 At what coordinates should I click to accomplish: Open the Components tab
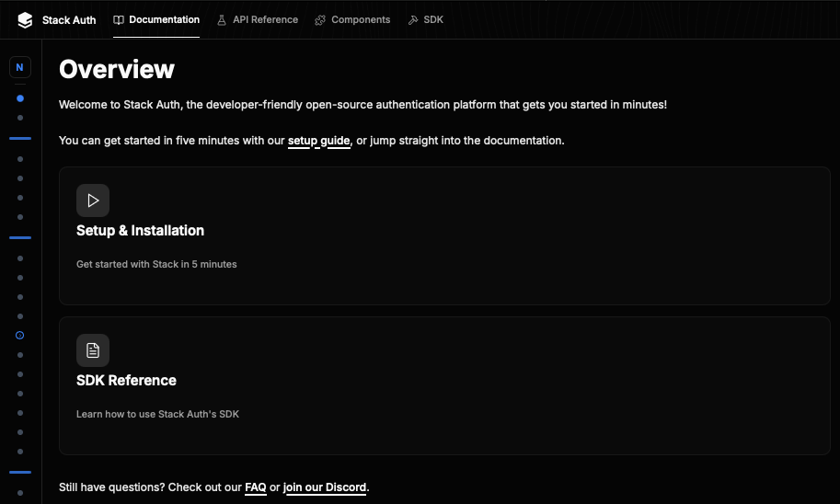(x=352, y=20)
